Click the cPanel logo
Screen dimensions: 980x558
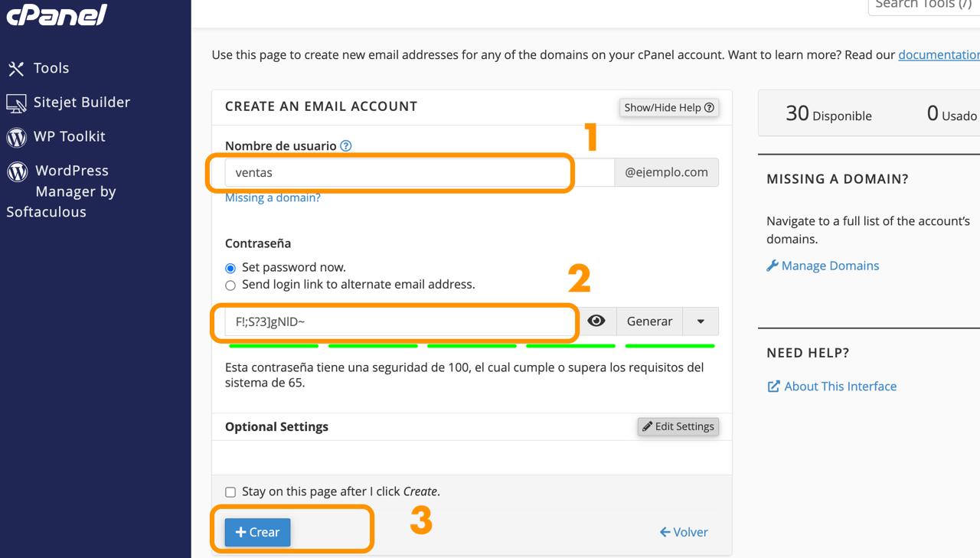click(57, 14)
